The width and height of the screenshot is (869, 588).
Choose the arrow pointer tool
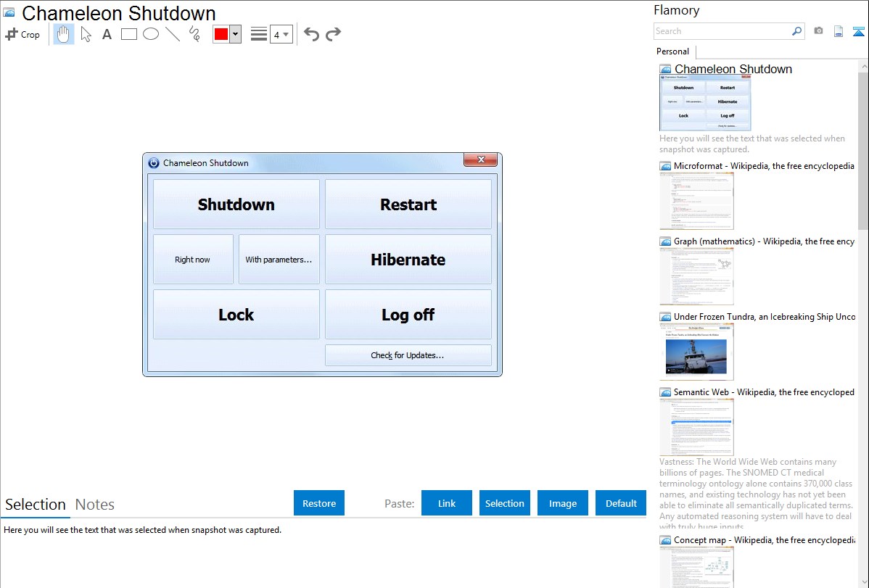(x=86, y=34)
